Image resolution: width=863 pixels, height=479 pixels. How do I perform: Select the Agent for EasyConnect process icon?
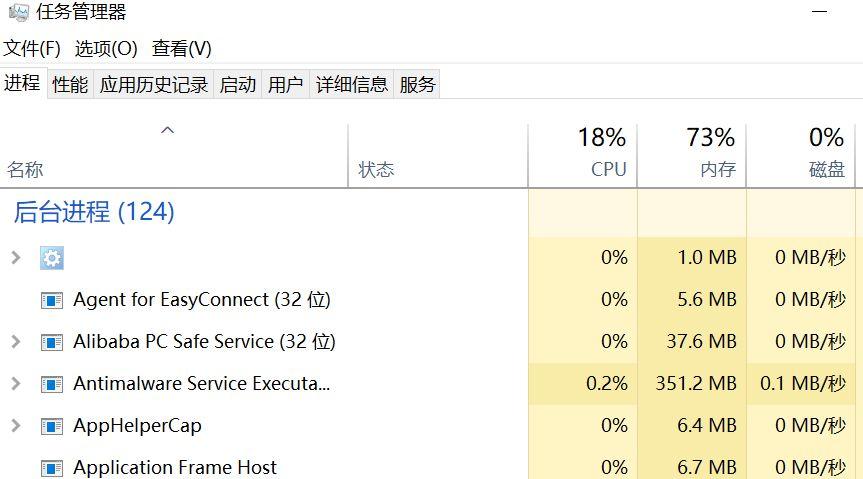[x=52, y=300]
